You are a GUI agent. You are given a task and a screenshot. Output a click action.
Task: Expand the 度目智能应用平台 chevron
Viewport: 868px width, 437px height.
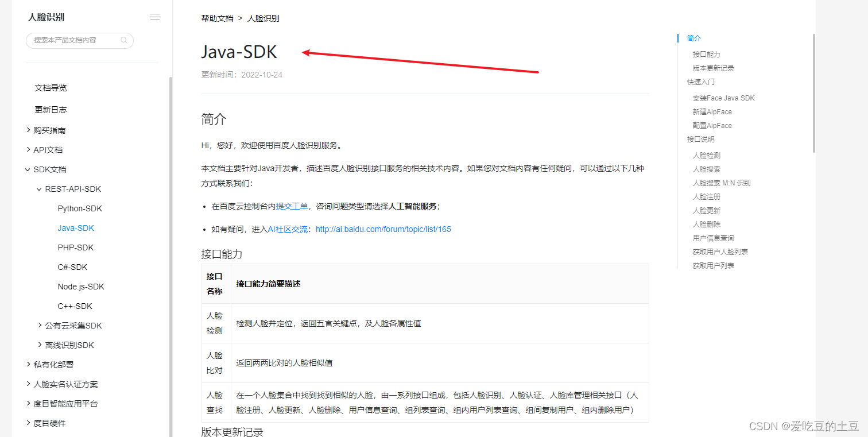click(x=29, y=404)
